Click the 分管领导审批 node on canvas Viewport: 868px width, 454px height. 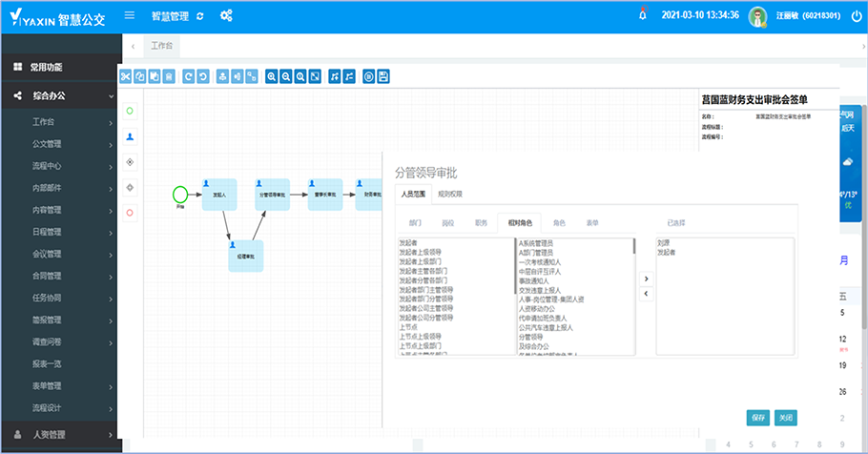[273, 194]
